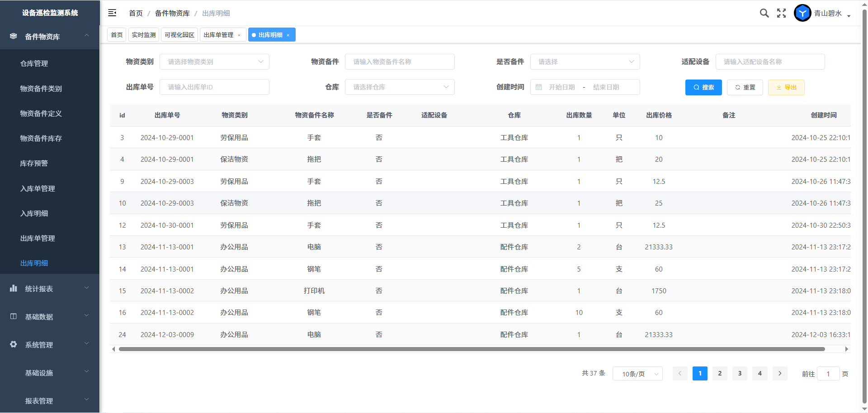Click the calendar icon in 创建时间 field
The image size is (868, 413).
(539, 87)
